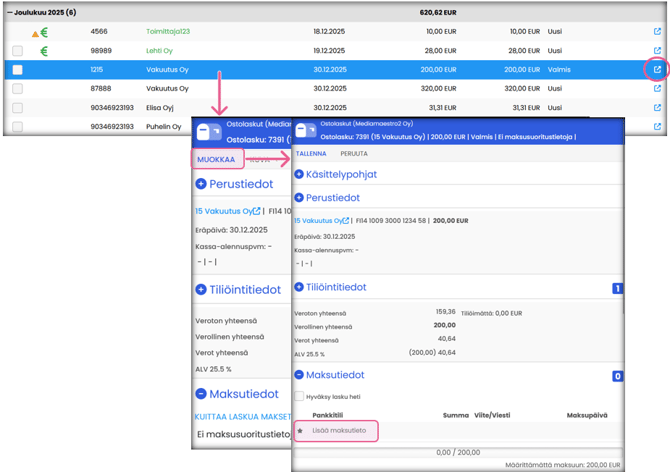Collapse the Maksutiedot section in edit view
Screen dimensions: 670x472
[299, 375]
